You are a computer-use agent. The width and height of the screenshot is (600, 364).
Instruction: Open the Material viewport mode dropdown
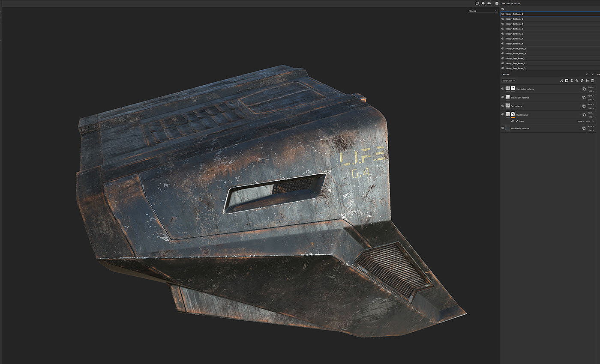coord(483,11)
